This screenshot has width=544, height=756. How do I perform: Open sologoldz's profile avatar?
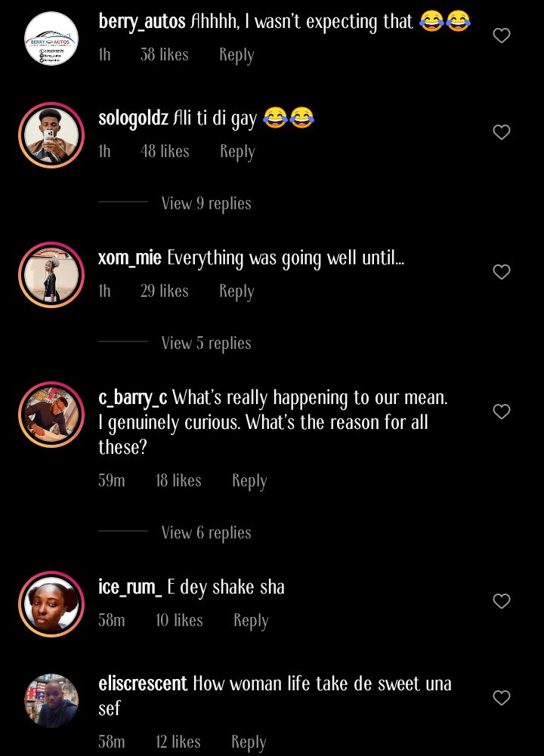click(51, 135)
